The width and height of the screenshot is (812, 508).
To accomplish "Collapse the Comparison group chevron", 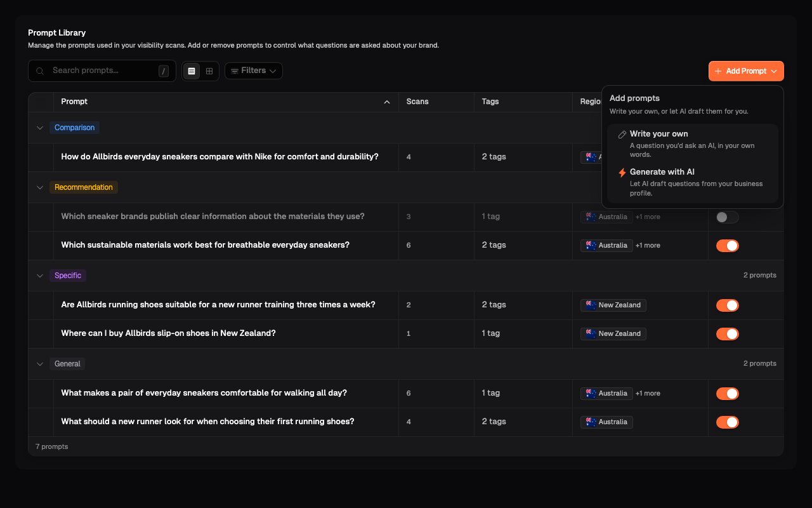I will click(x=40, y=128).
